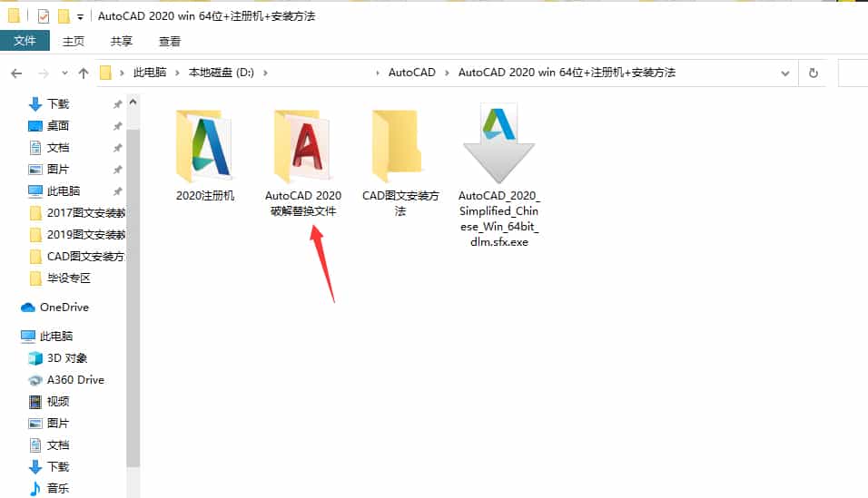Screen dimensions: 868x498
Task: Click the file name AutoCAD_2020_Simplified_Chinese_Win_64bit_dlm.sfx.exe
Action: (498, 219)
